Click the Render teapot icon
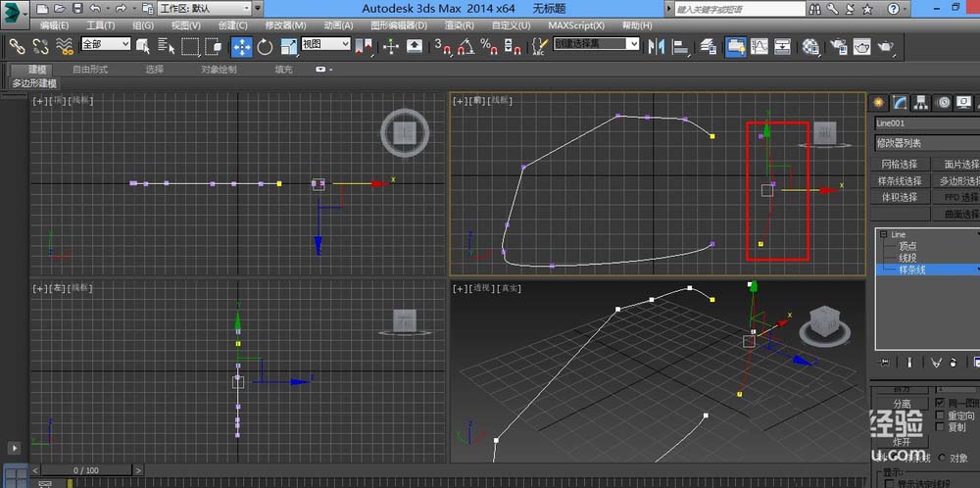 (886, 46)
